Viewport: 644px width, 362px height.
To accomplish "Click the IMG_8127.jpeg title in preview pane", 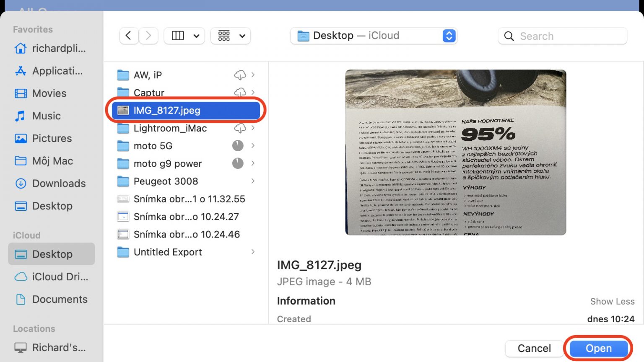I will [319, 265].
